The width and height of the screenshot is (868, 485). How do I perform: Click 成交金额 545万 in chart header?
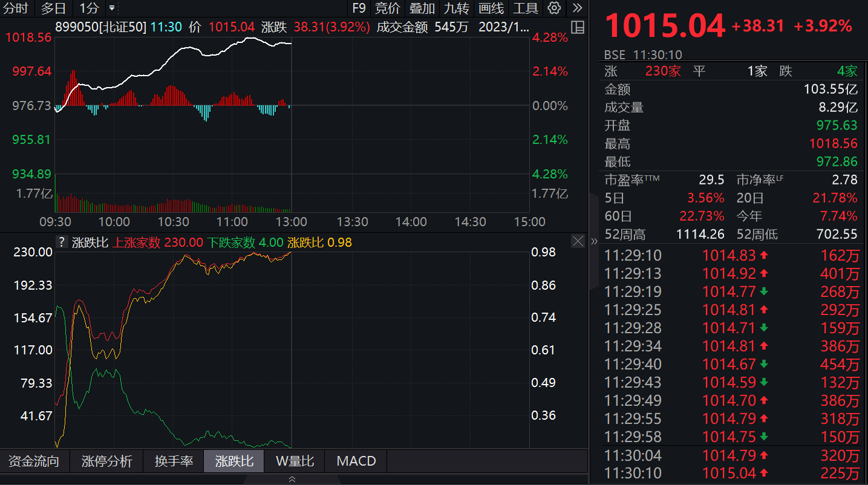pos(422,27)
